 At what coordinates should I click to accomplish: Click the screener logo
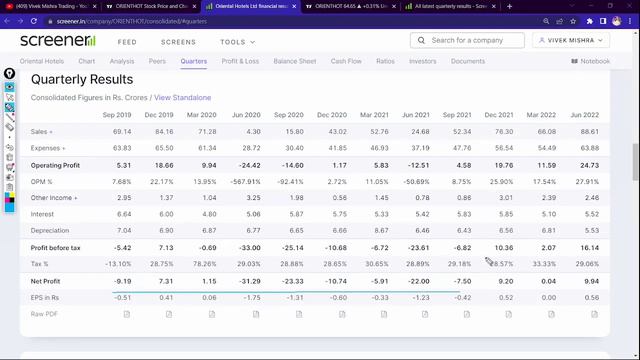(x=58, y=40)
